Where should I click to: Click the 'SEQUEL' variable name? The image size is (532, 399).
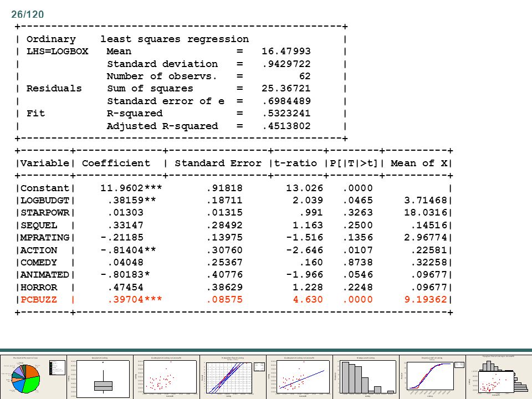(39, 226)
